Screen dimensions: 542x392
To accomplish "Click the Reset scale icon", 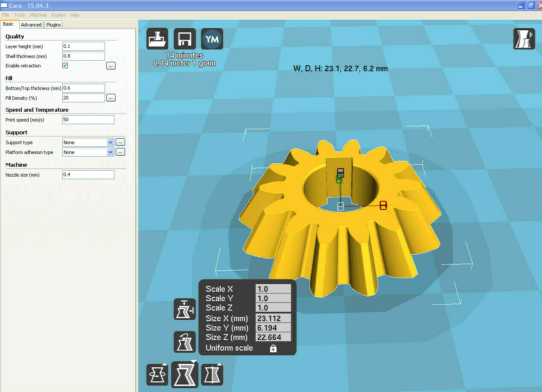I will tap(184, 342).
